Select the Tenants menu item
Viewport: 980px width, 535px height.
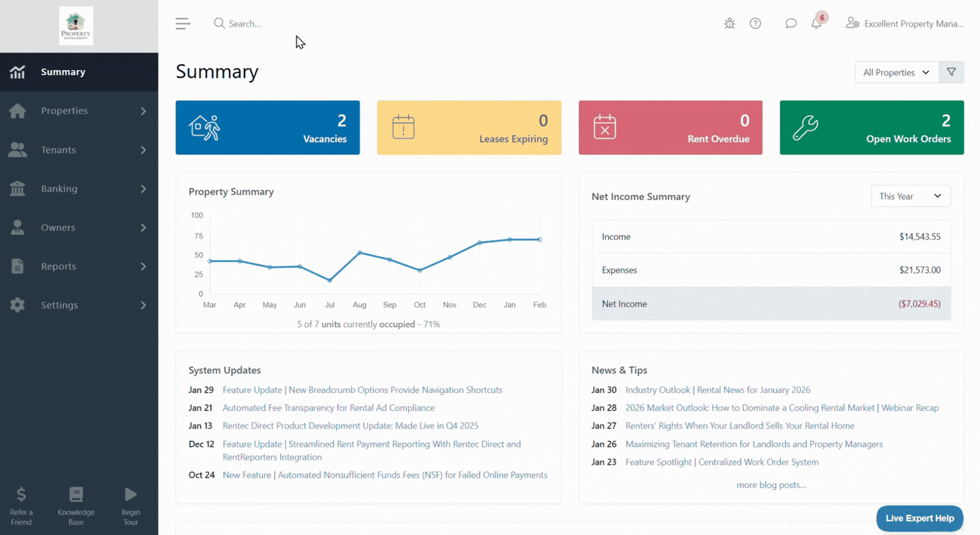pyautogui.click(x=79, y=150)
